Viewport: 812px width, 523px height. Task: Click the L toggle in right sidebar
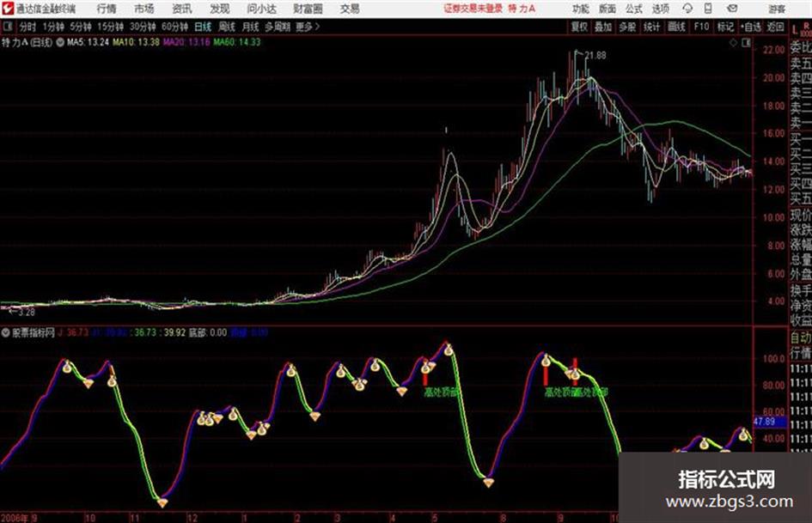tap(795, 30)
